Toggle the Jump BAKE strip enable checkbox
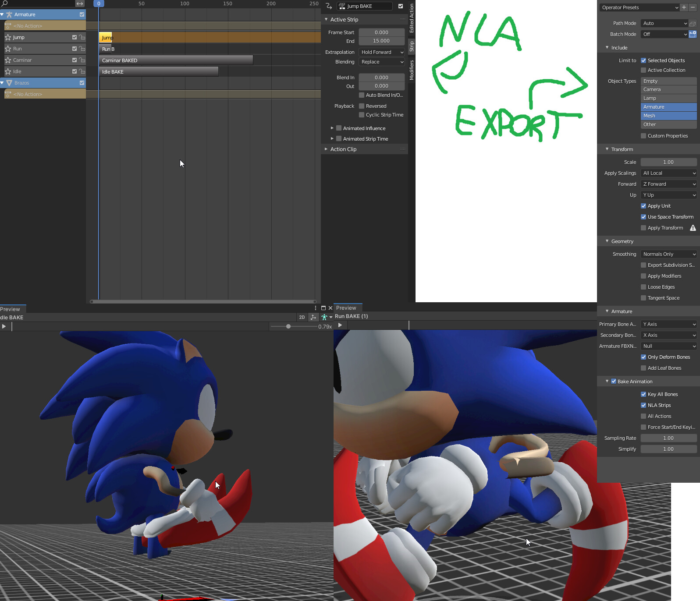 point(401,6)
